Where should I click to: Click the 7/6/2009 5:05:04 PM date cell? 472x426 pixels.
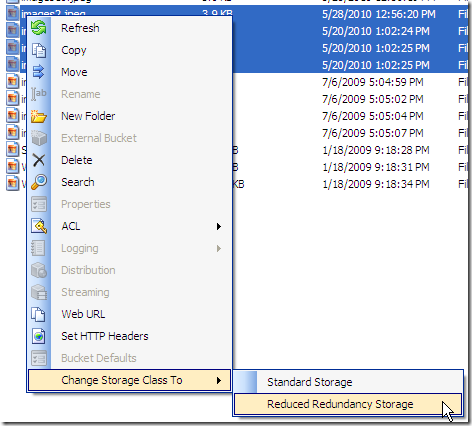point(373,116)
